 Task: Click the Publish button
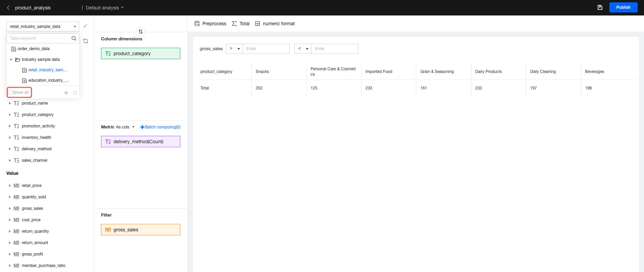pyautogui.click(x=623, y=7)
